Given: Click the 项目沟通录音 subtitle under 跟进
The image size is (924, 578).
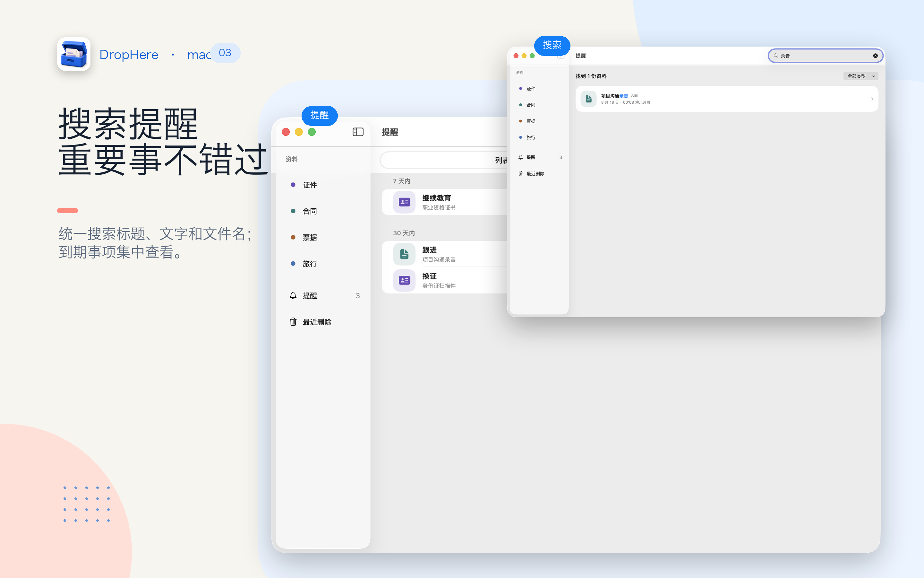Looking at the screenshot, I should point(439,259).
